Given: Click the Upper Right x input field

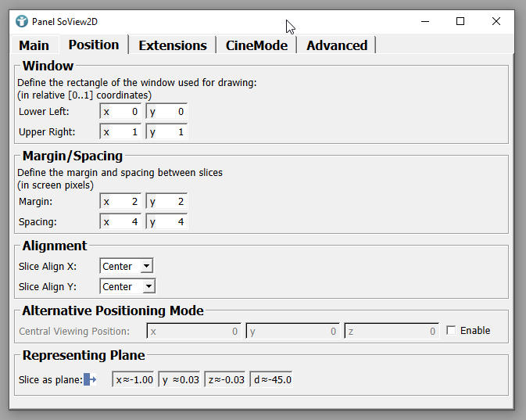Looking at the screenshot, I should [x=121, y=132].
